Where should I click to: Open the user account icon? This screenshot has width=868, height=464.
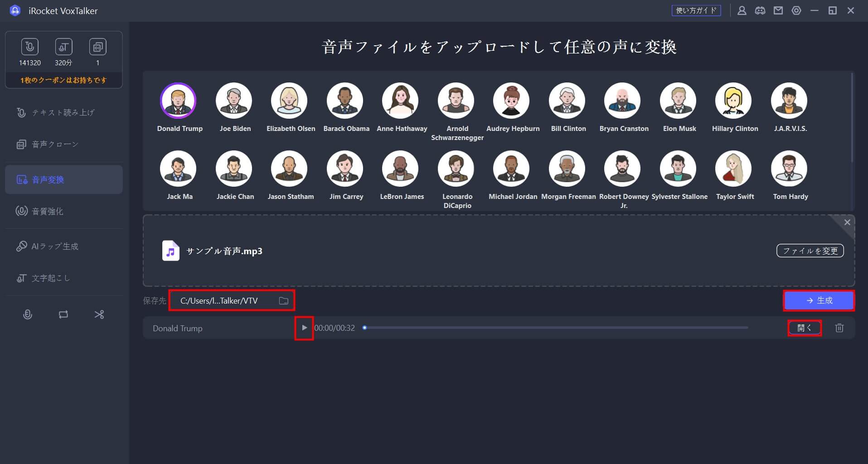(x=742, y=10)
